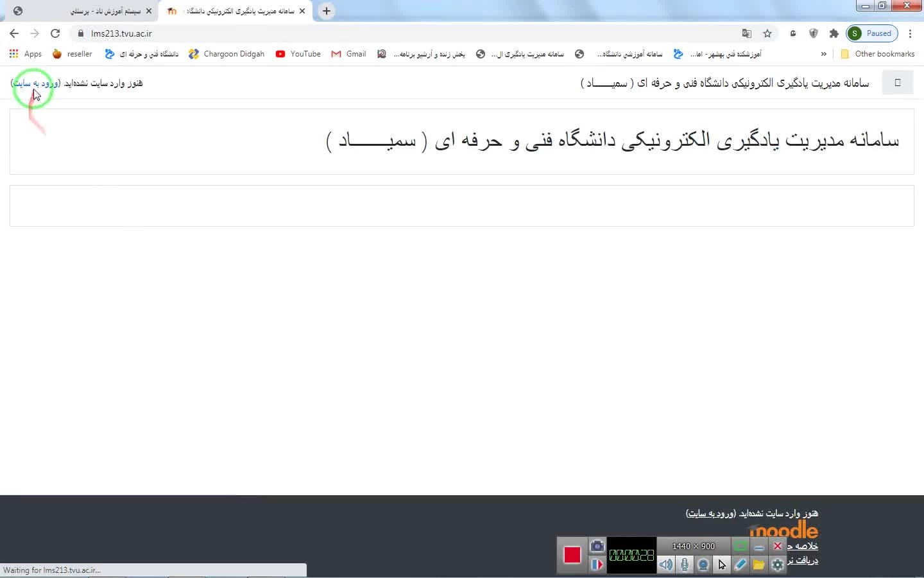
Task: Toggle system audio speaker in recorder
Action: pos(666,565)
